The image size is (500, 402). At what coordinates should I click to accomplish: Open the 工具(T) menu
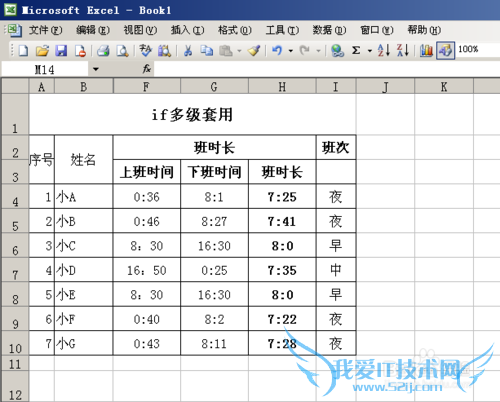282,30
